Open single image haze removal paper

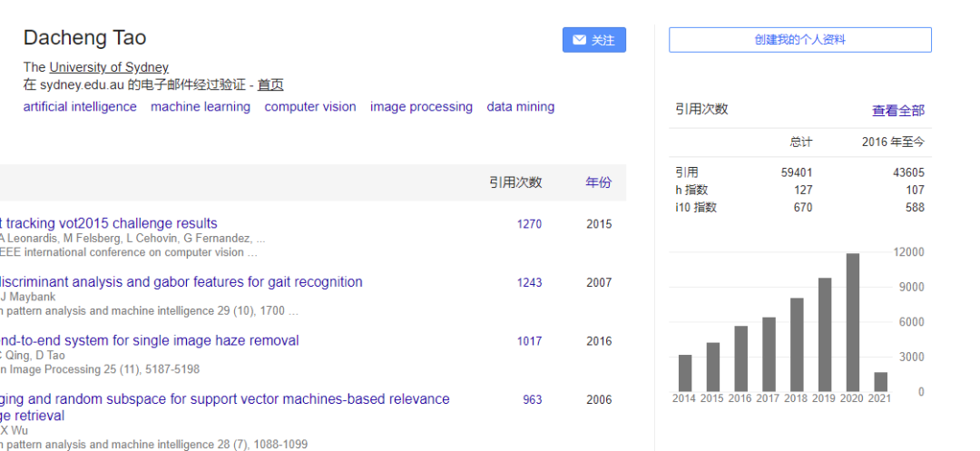150,341
